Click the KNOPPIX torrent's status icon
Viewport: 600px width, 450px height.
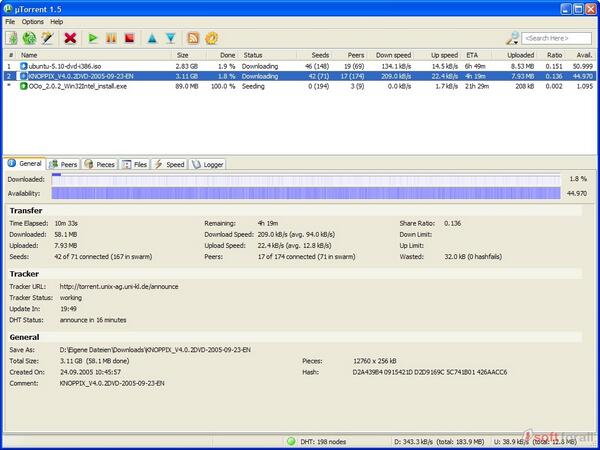24,76
